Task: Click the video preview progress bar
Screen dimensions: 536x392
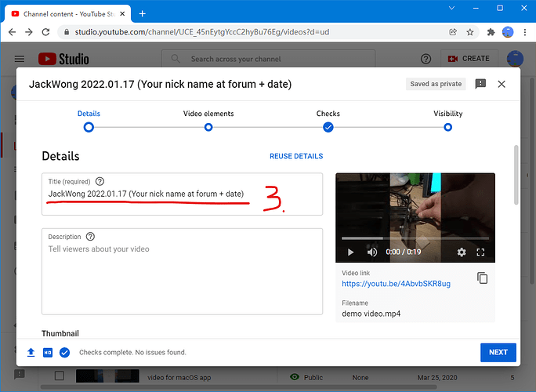Action: 415,238
